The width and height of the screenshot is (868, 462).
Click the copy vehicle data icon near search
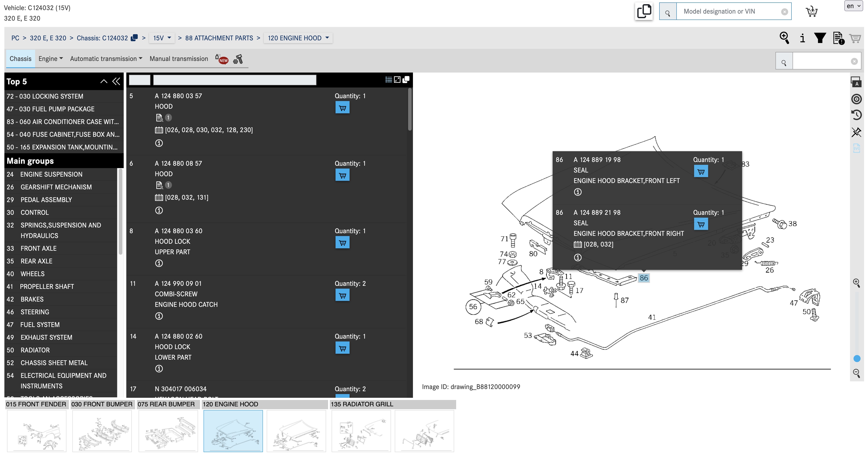[x=644, y=11]
